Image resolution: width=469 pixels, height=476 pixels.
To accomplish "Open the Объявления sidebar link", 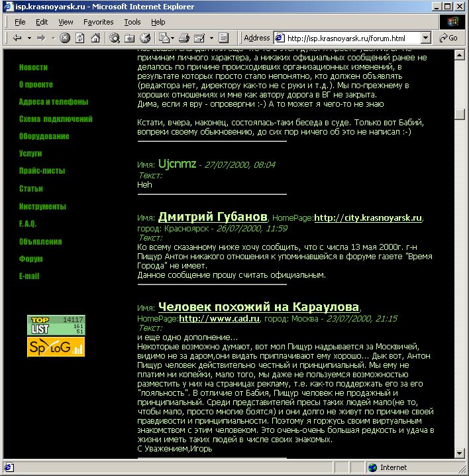I will 40,241.
